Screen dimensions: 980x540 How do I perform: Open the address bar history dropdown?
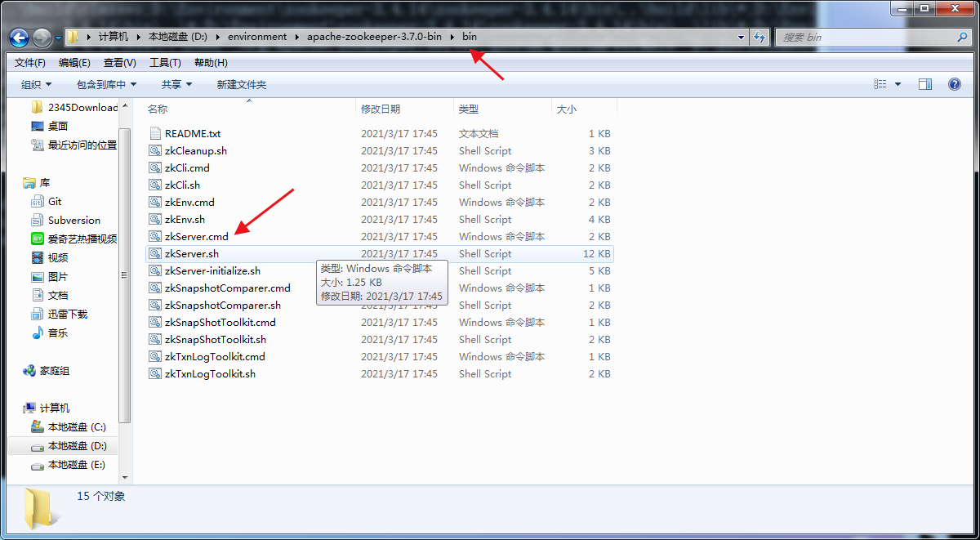[x=742, y=37]
